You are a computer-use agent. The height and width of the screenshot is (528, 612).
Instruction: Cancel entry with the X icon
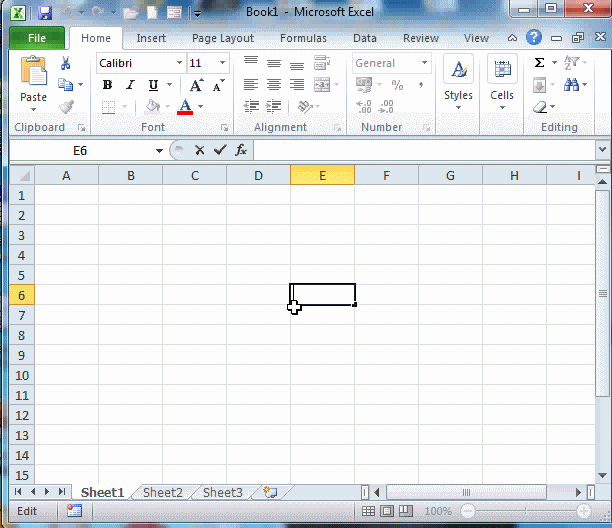click(200, 150)
